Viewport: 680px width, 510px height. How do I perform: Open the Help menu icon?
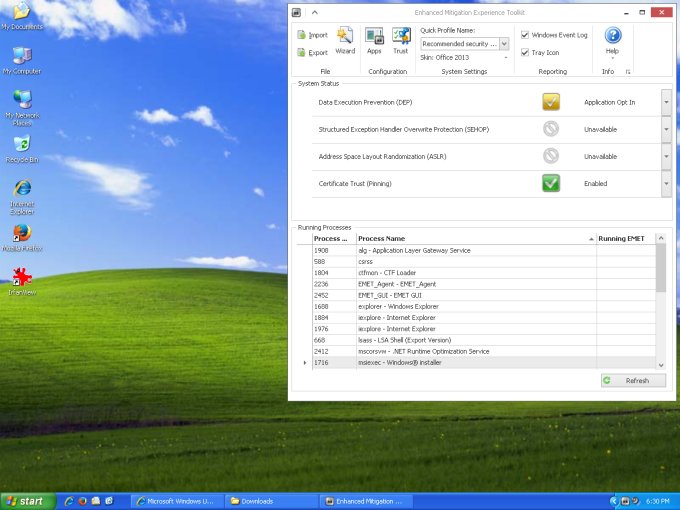tap(613, 36)
